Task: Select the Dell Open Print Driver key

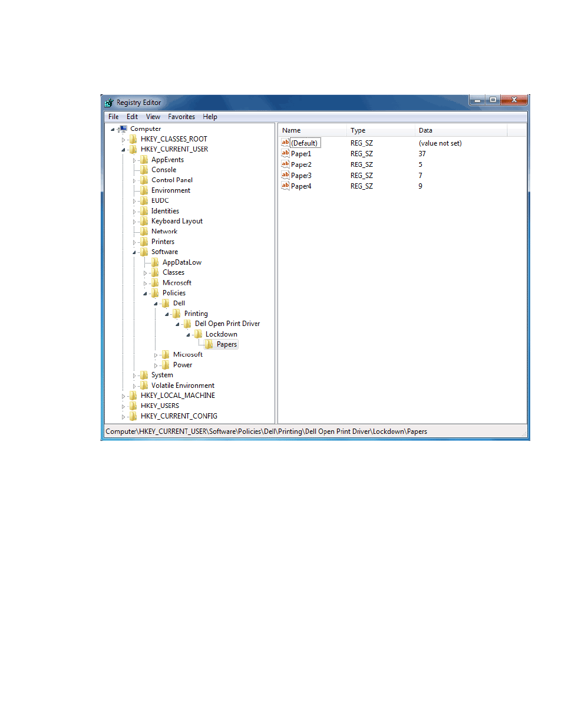Action: click(x=227, y=324)
